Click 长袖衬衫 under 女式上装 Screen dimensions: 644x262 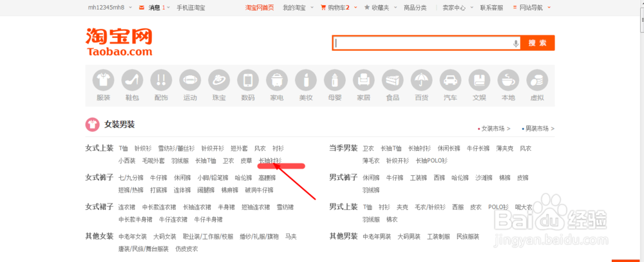point(270,160)
